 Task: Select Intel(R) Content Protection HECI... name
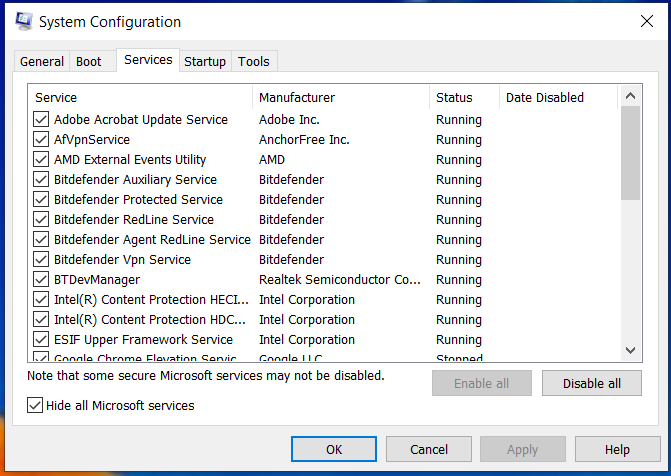(151, 300)
